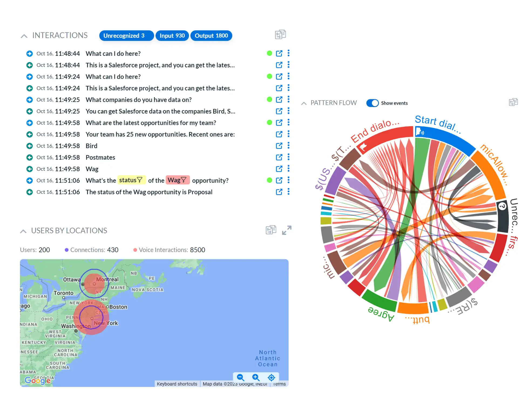Collapse the Users by Locations section
Viewport: 532px width, 412px height.
(23, 231)
